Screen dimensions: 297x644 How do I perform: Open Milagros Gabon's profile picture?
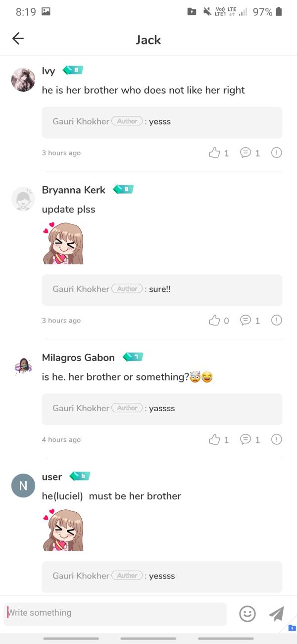coord(23,367)
